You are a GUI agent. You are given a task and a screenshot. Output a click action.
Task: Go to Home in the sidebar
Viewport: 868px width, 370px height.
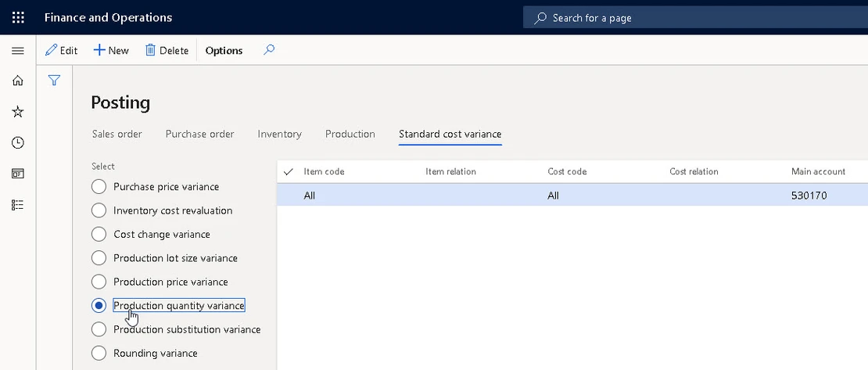click(x=18, y=81)
